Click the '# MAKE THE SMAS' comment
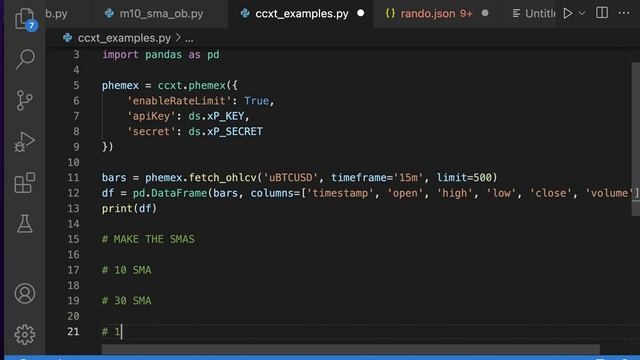Viewport: 640px width, 360px height. [x=148, y=239]
